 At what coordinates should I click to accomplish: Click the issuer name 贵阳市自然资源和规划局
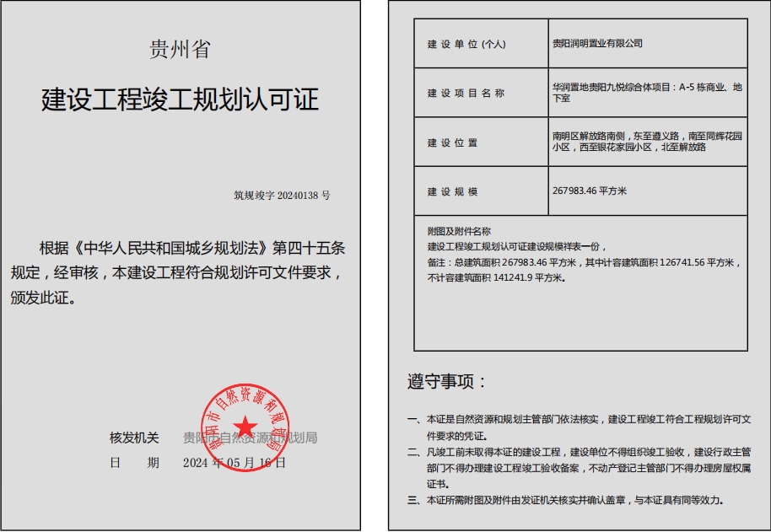tap(250, 438)
